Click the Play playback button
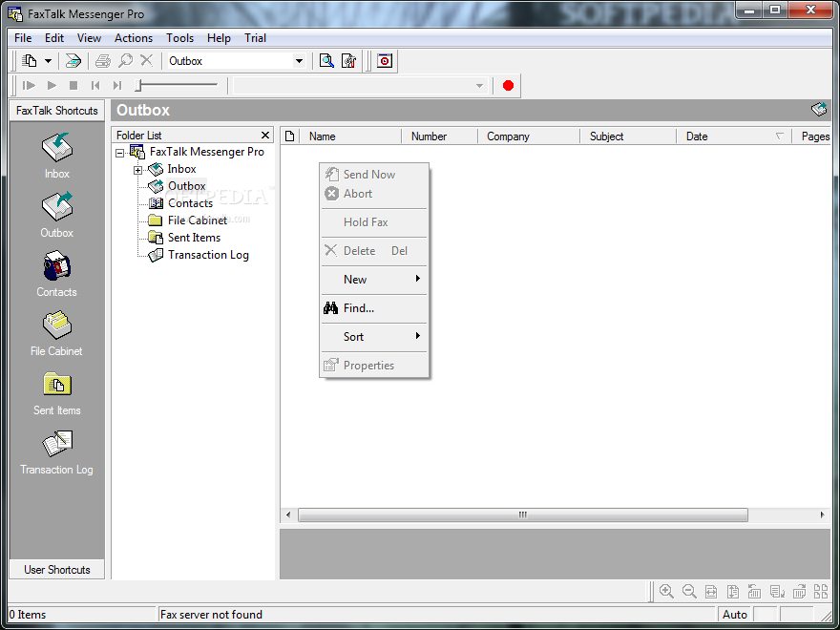This screenshot has height=630, width=840. click(52, 85)
